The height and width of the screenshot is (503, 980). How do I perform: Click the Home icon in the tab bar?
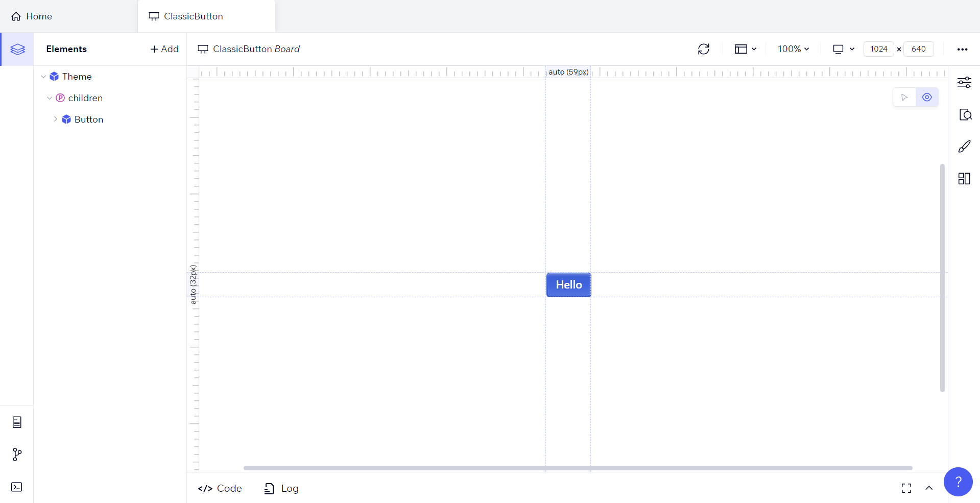pos(16,16)
